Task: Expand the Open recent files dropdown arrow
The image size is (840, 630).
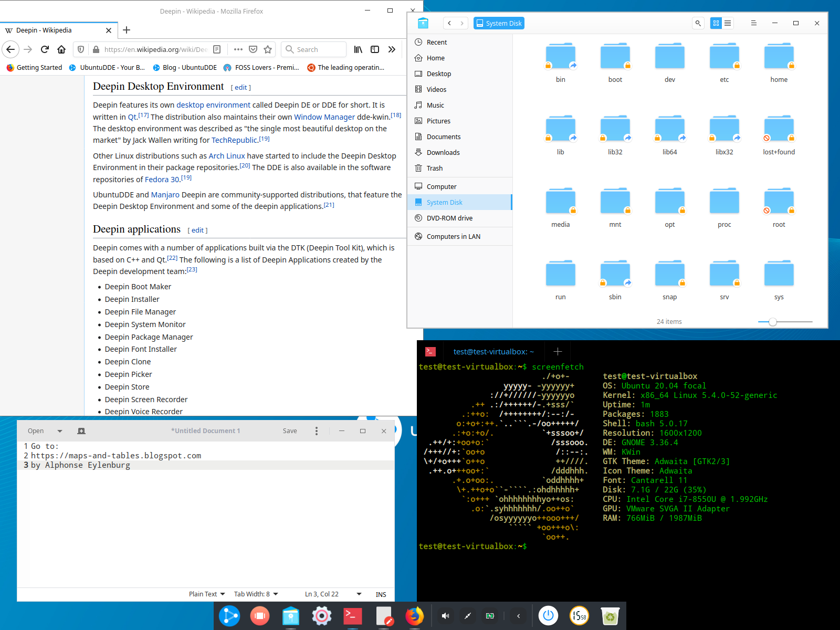Action: click(60, 431)
